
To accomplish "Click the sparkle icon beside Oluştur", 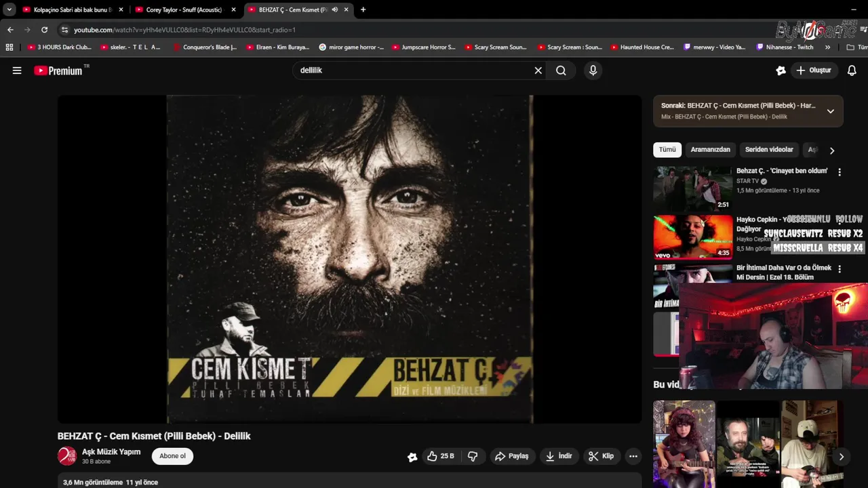I will [781, 70].
